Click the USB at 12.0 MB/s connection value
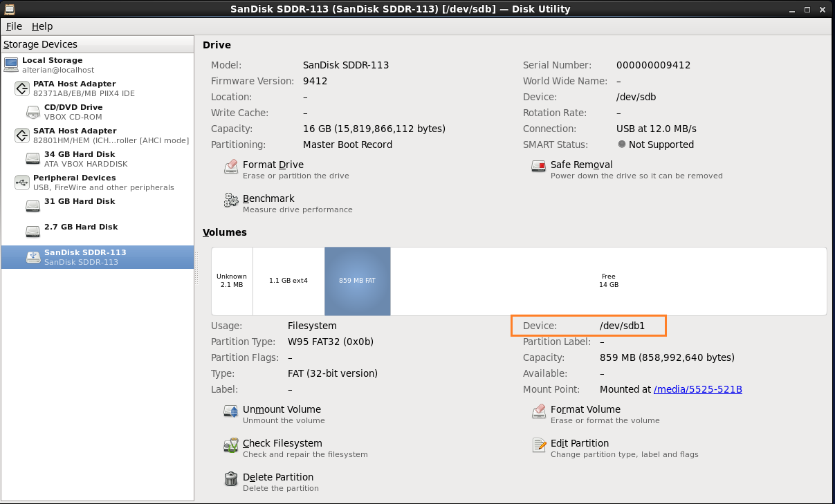Viewport: 835px width, 504px height. point(657,129)
